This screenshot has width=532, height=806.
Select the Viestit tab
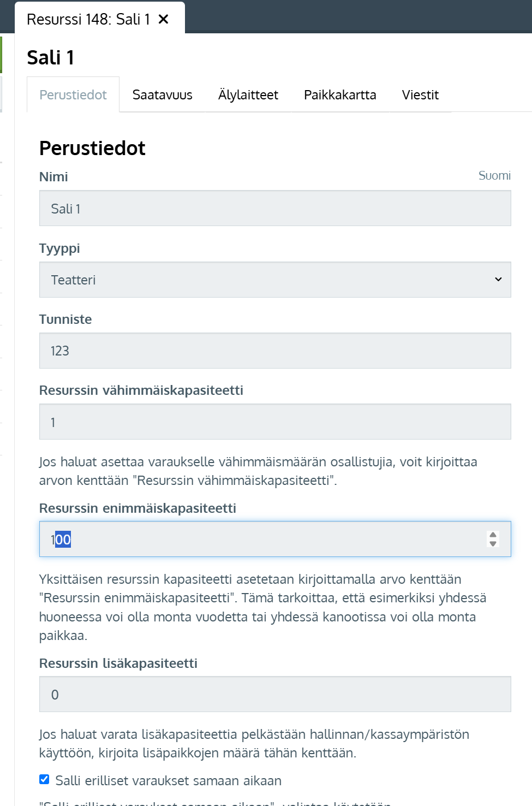tap(420, 95)
